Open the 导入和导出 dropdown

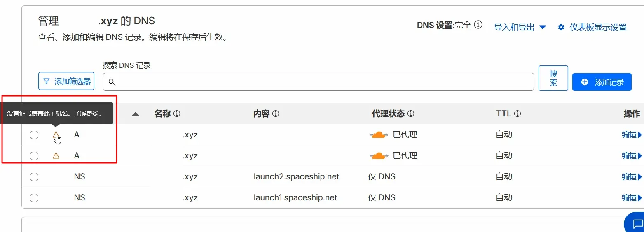tap(520, 27)
